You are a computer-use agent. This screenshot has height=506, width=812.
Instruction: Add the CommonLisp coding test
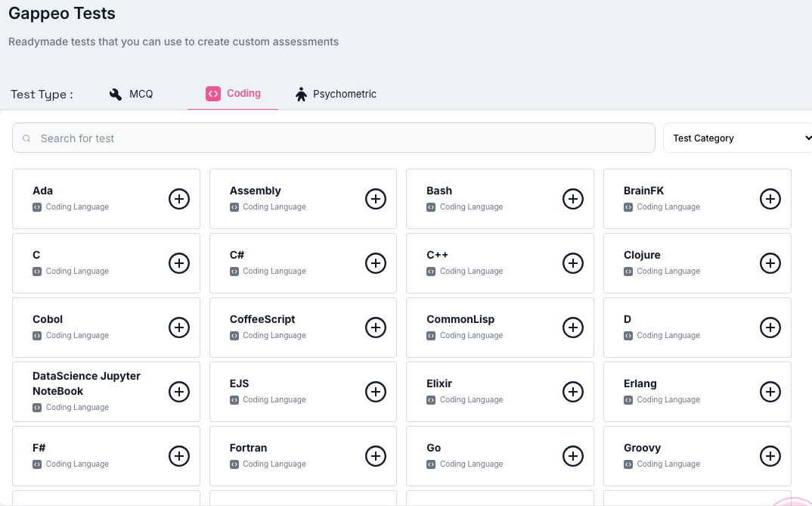tap(573, 328)
